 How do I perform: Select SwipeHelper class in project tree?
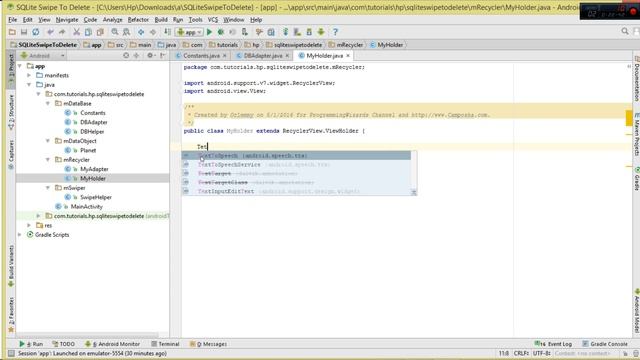(96, 198)
